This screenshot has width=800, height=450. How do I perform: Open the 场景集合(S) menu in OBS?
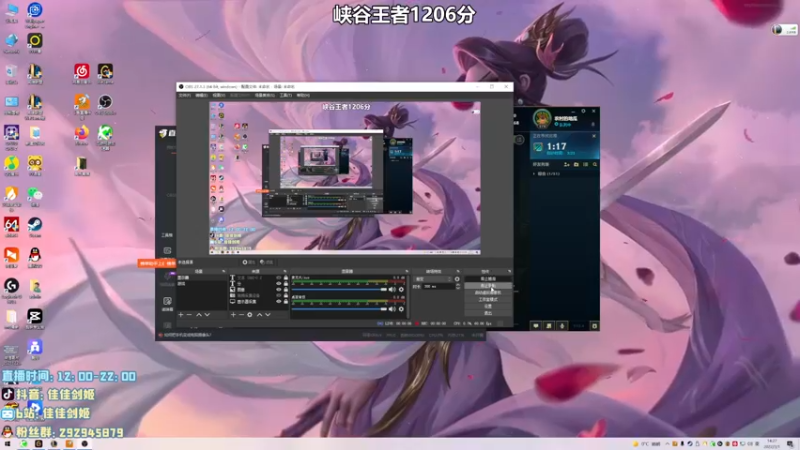pyautogui.click(x=265, y=95)
